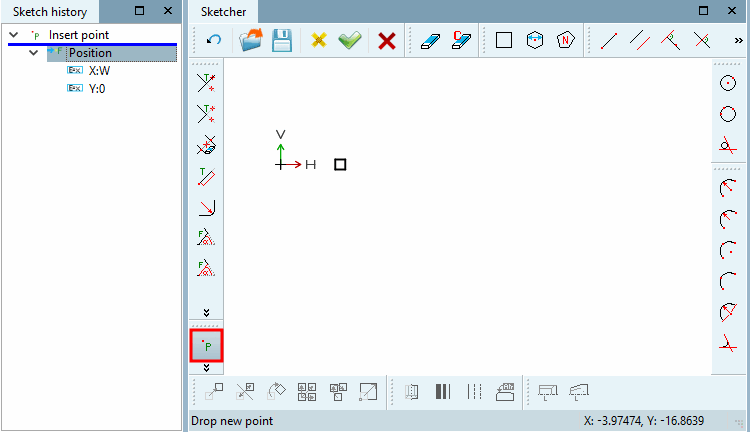Select the arc tool with one red endpoint
The image size is (750, 432).
coord(728,281)
